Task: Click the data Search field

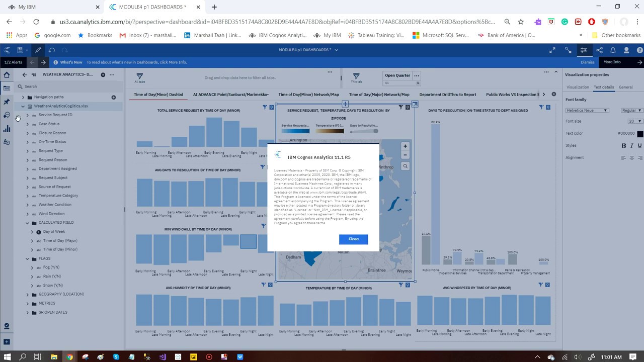Action: point(70,86)
